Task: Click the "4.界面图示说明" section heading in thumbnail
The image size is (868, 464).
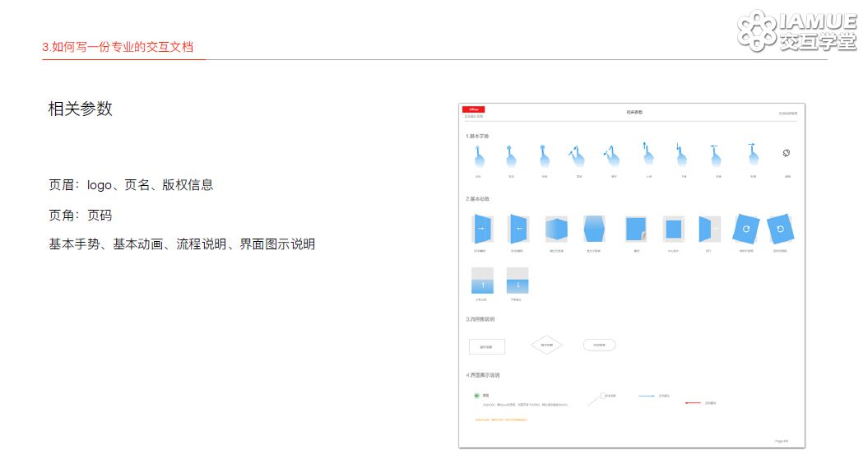Action: pyautogui.click(x=483, y=375)
